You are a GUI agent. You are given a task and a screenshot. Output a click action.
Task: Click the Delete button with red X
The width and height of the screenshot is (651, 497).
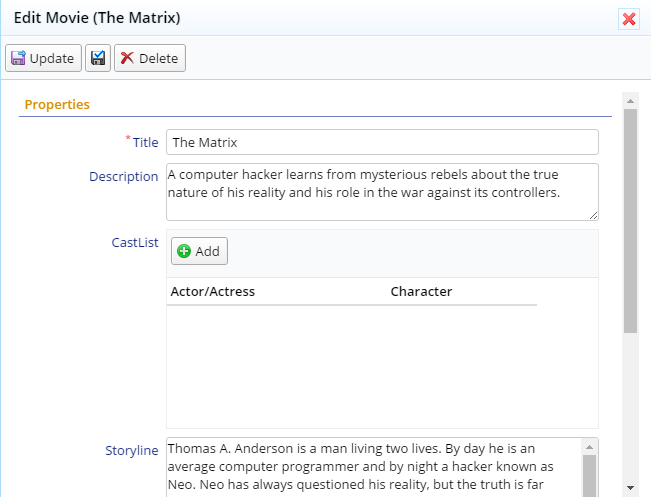click(x=149, y=58)
